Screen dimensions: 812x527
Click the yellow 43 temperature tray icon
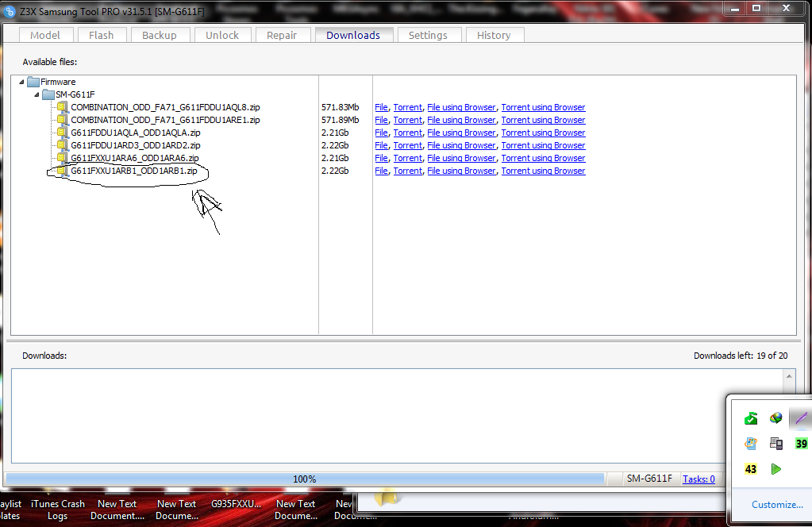pos(750,469)
